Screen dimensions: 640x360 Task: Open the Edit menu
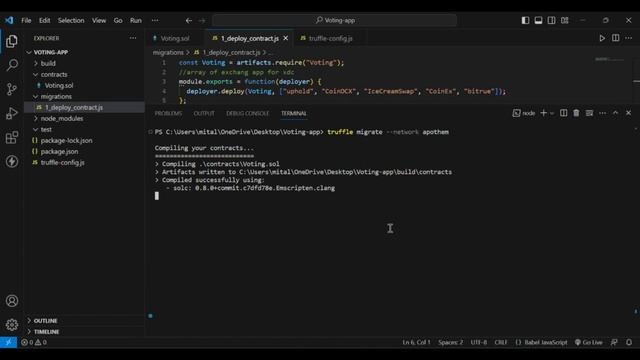[44, 20]
